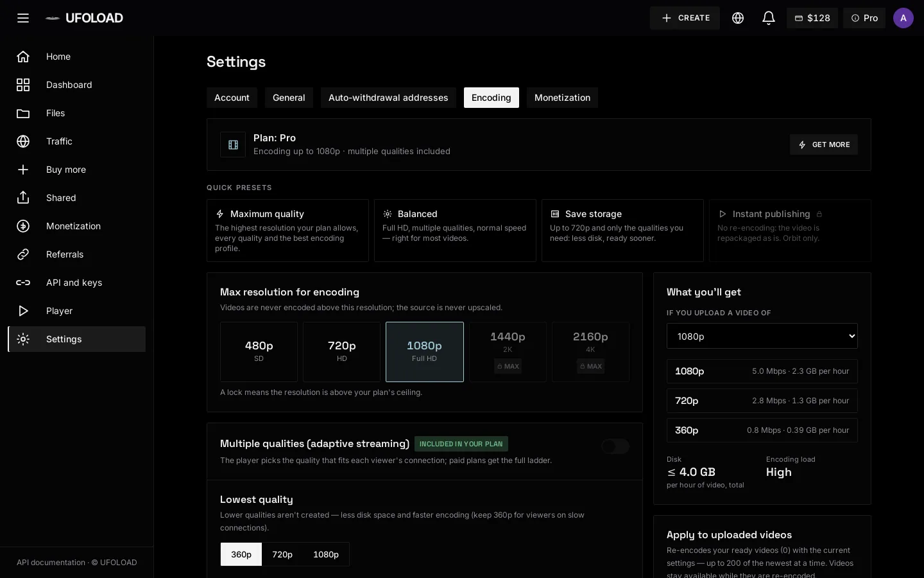
Task: Apply the Maximum quality preset
Action: tap(287, 231)
